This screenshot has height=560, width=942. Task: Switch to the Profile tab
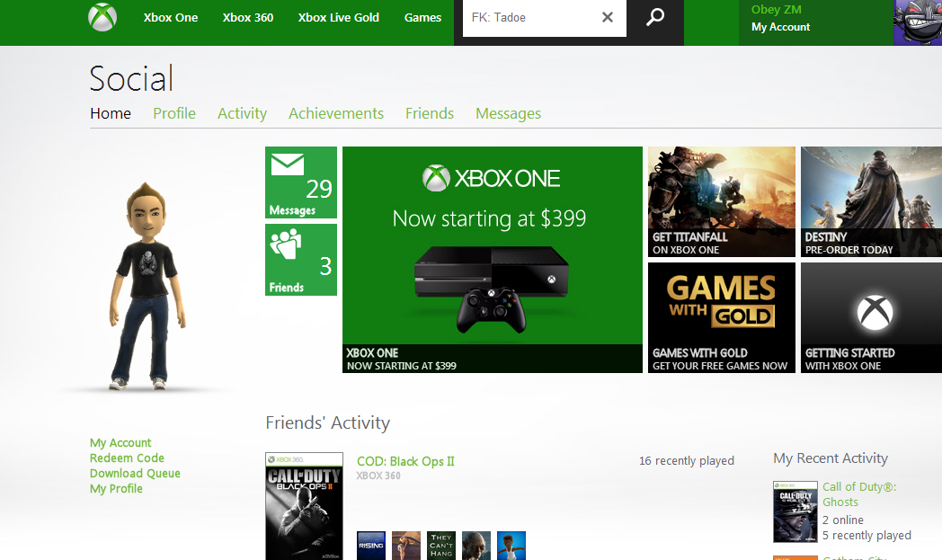(x=174, y=113)
